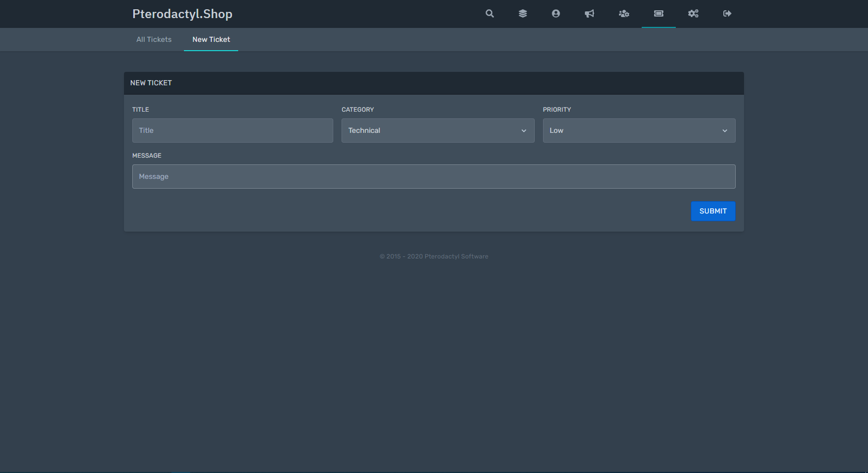Switch to the All Tickets tab
The height and width of the screenshot is (473, 868).
(154, 40)
